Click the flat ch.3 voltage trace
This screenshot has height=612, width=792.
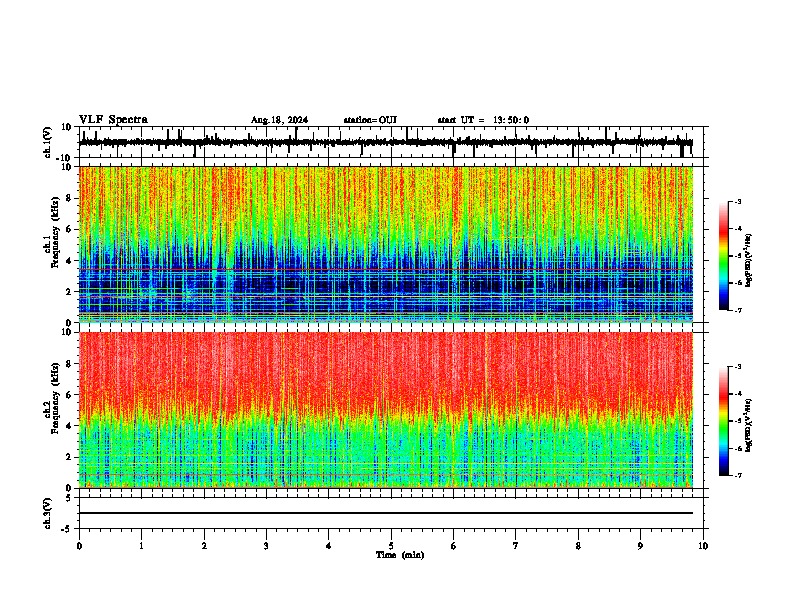click(x=386, y=513)
